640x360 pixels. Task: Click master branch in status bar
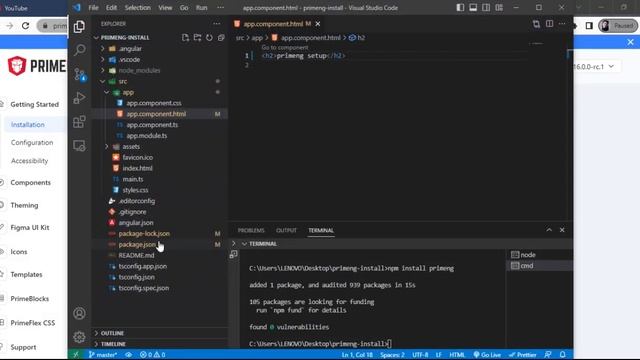[x=103, y=355]
